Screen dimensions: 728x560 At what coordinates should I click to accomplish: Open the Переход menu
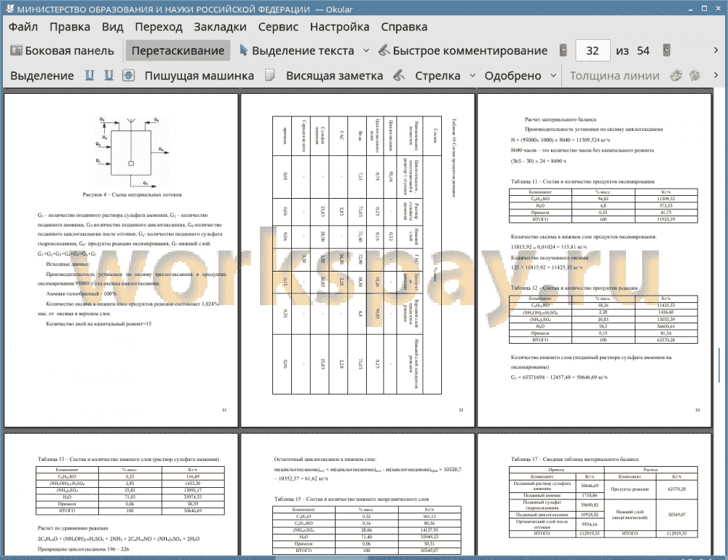pos(158,27)
